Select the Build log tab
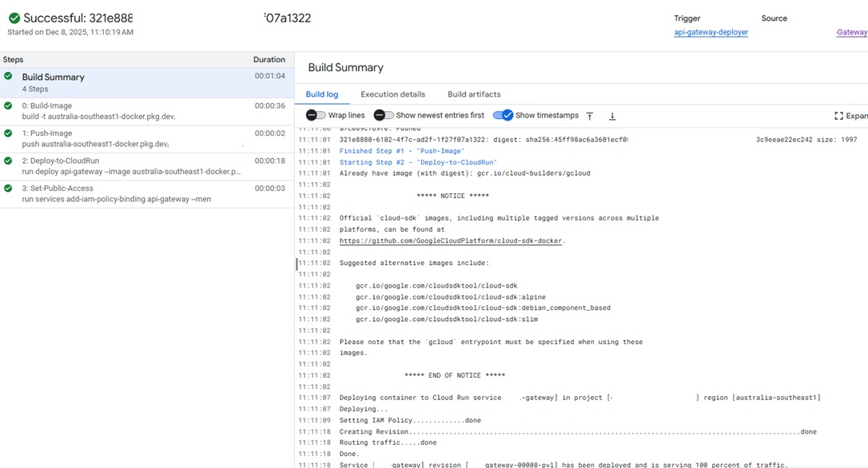This screenshot has height=468, width=868. tap(322, 93)
